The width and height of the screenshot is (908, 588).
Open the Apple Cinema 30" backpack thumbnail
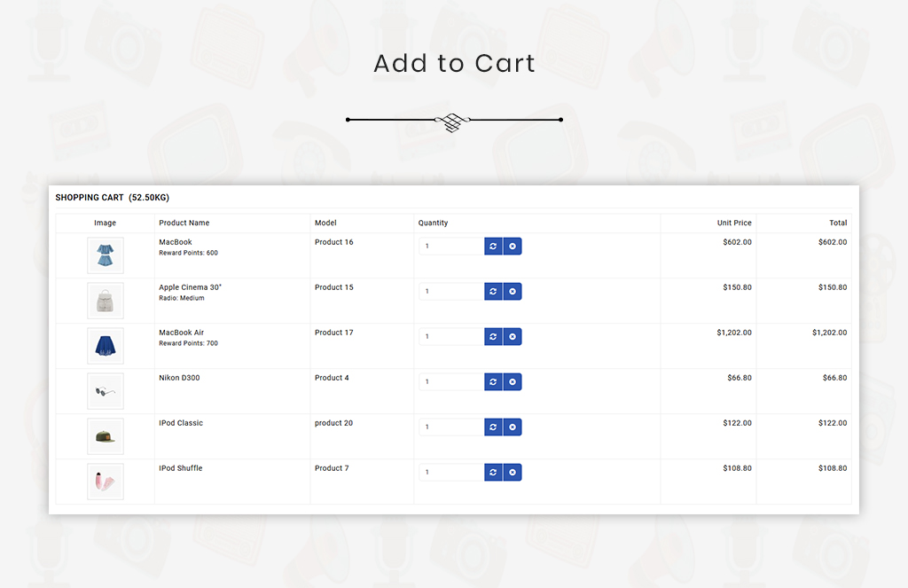point(106,301)
